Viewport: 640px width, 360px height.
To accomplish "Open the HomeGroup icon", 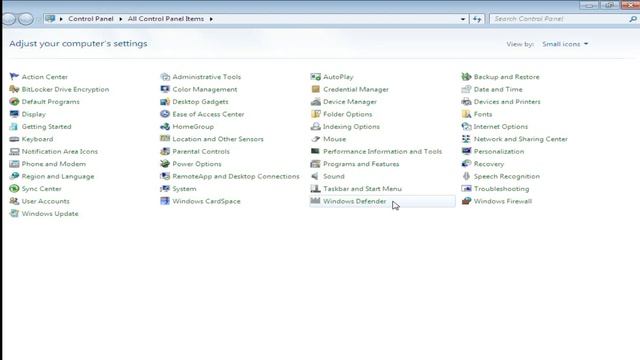I will (165, 127).
